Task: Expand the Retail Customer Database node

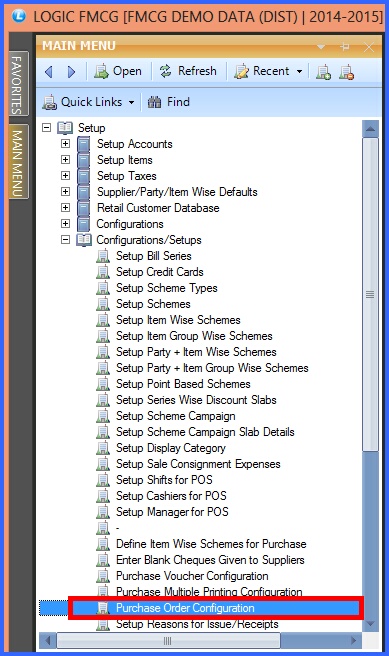Action: pos(65,208)
